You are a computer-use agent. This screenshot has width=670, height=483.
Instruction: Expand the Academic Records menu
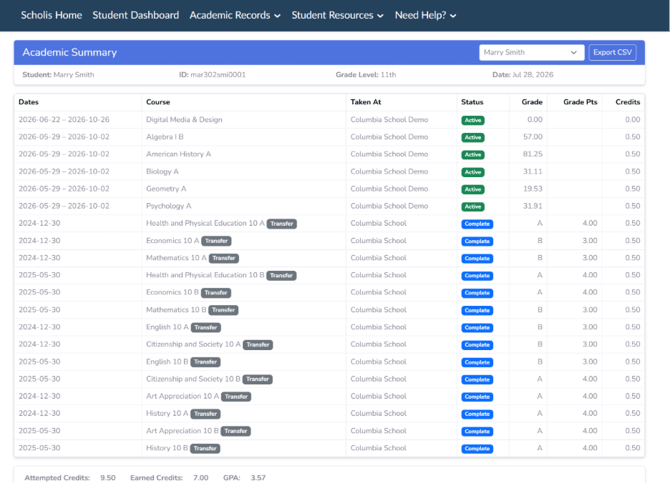(235, 15)
